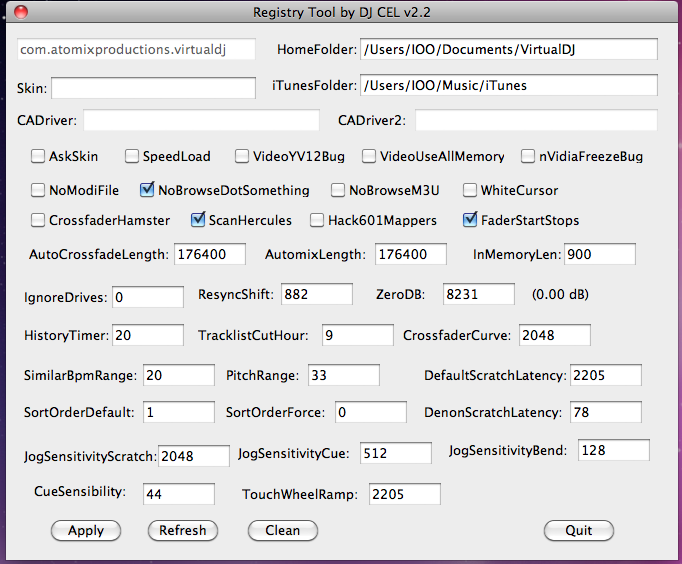Hit the Clean button
Screen dimensions: 682x564
(x=282, y=530)
